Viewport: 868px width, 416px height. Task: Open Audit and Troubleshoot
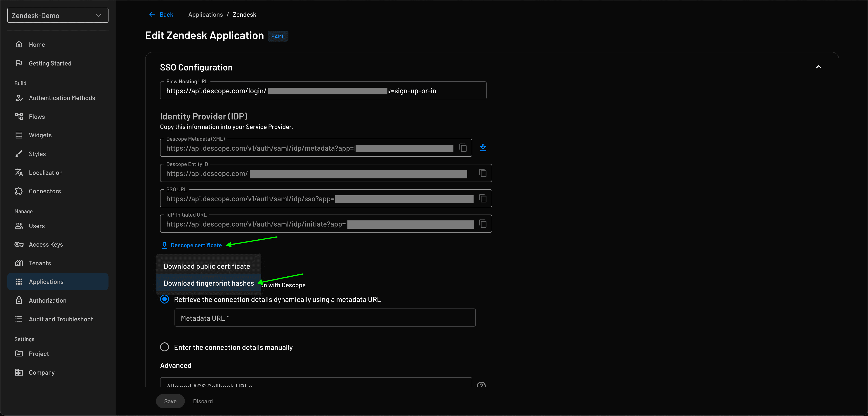[x=61, y=319]
